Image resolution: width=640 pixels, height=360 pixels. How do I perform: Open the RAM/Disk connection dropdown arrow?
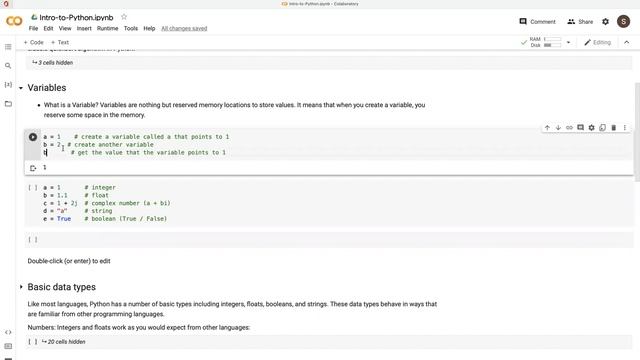click(x=568, y=42)
